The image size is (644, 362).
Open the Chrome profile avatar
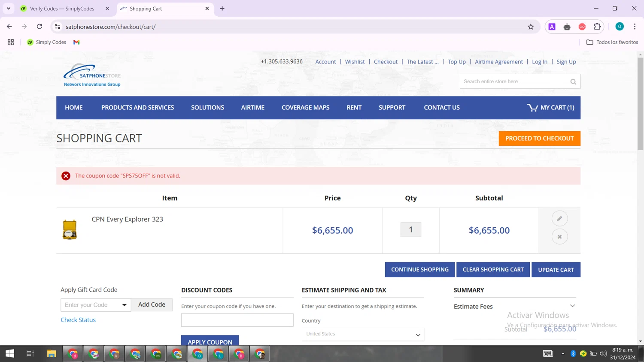click(620, 27)
